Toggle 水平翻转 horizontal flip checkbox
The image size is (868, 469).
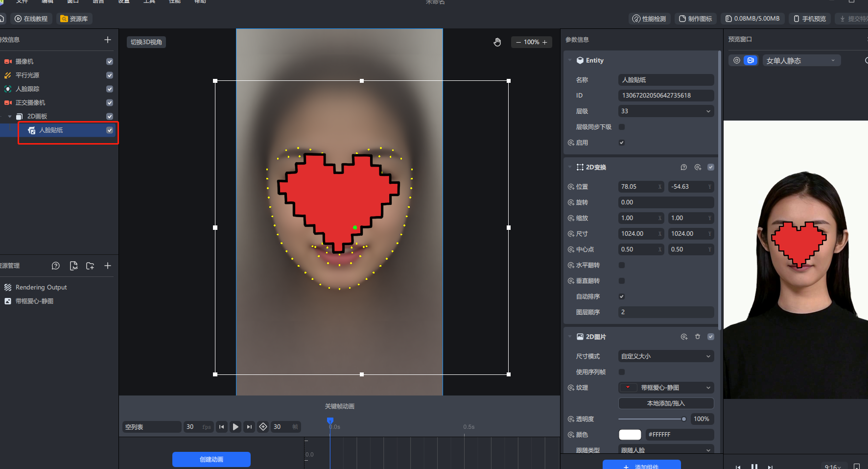(622, 265)
